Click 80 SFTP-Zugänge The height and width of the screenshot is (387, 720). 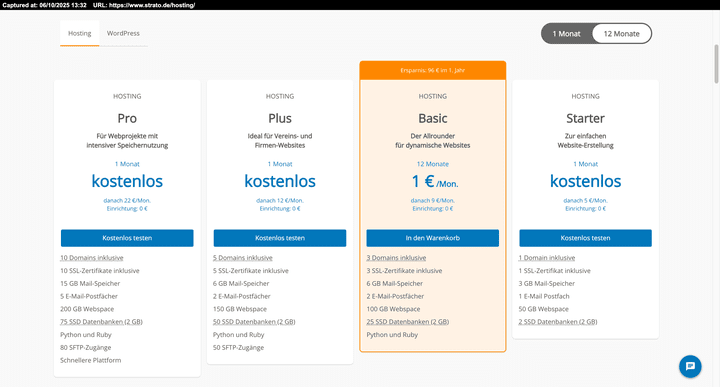86,348
